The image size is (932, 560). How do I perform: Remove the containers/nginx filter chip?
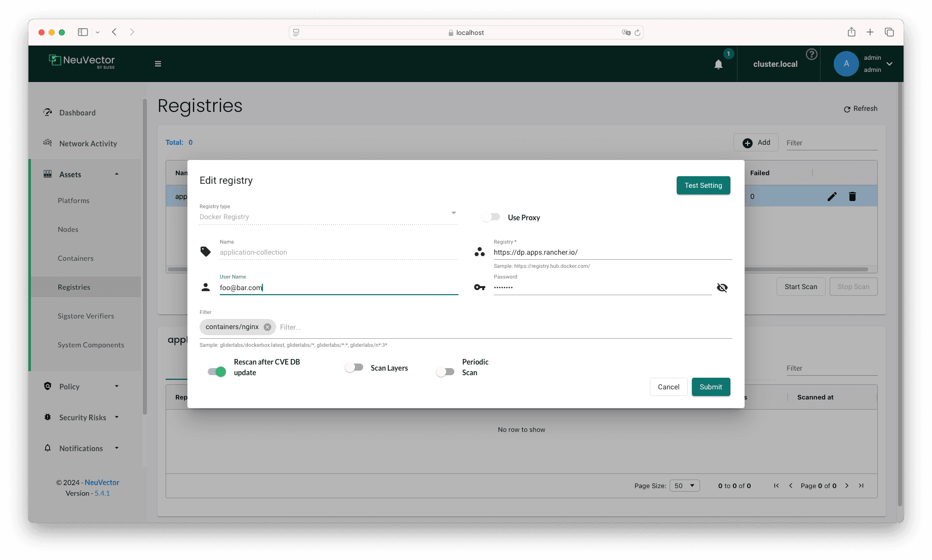267,327
